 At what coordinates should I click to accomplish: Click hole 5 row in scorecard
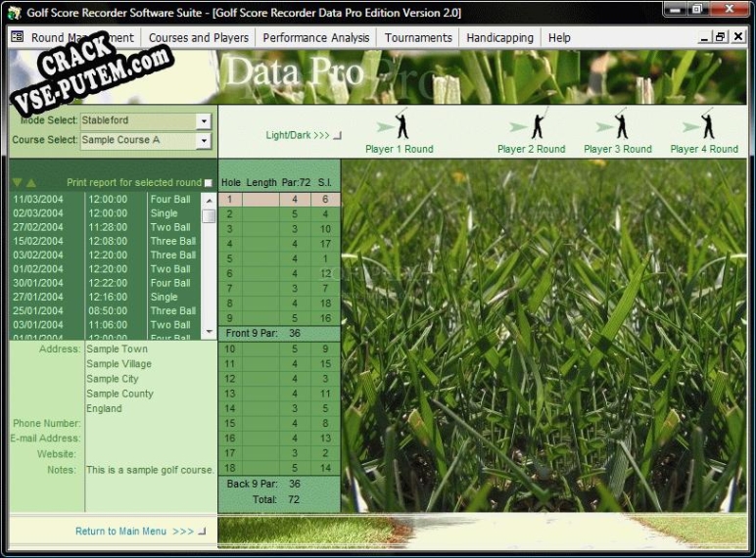279,258
